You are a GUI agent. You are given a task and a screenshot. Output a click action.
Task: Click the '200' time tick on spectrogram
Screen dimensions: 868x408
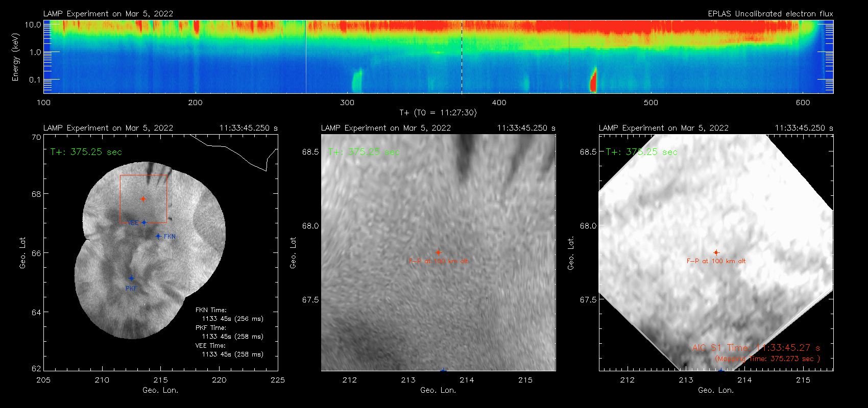(x=195, y=103)
